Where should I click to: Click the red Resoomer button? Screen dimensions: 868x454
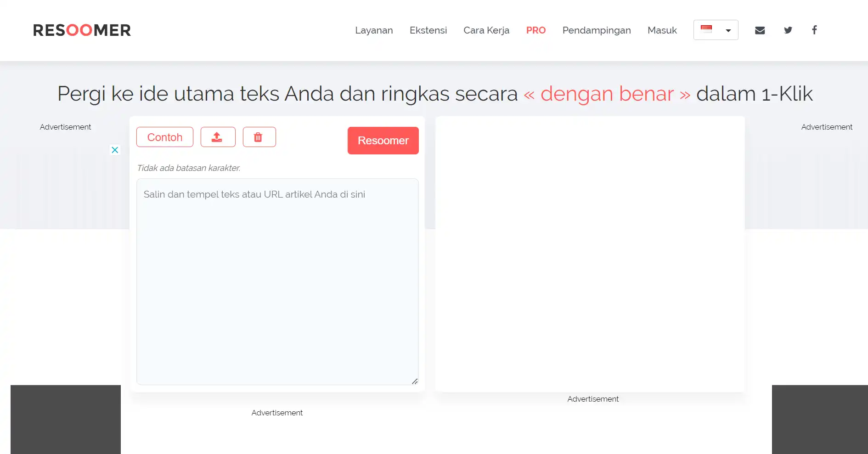click(x=383, y=141)
